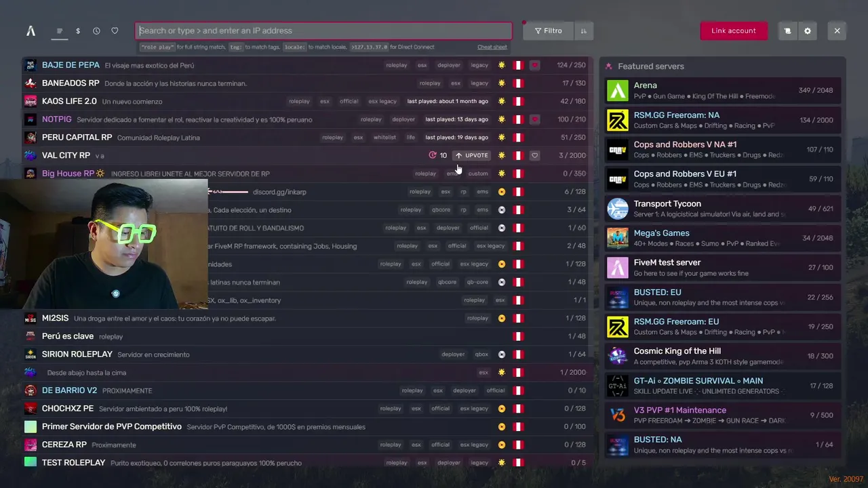868x488 pixels.
Task: Open Mega's Games featured server
Action: click(x=723, y=238)
